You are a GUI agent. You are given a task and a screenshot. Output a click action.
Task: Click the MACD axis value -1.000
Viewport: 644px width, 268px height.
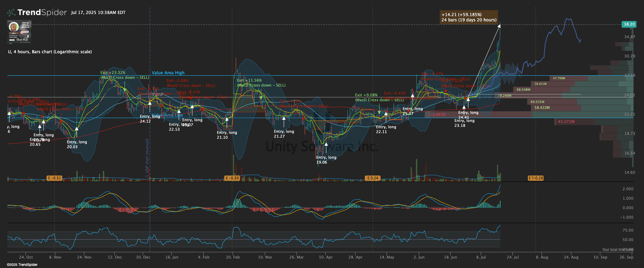pyautogui.click(x=627, y=217)
